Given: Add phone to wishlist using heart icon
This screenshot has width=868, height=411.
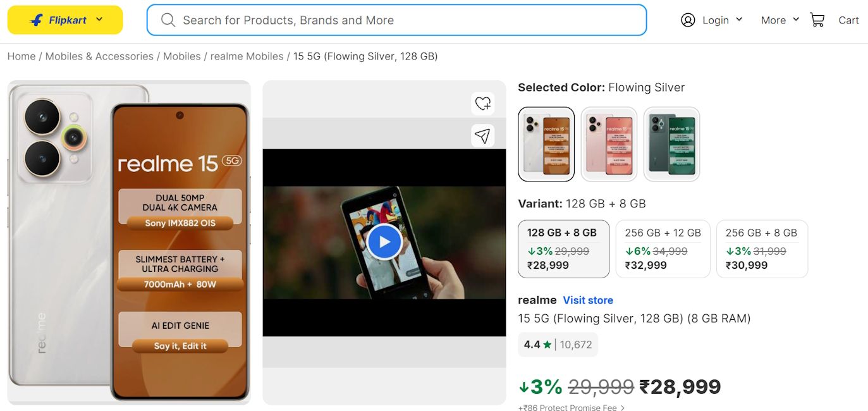Looking at the screenshot, I should (483, 103).
